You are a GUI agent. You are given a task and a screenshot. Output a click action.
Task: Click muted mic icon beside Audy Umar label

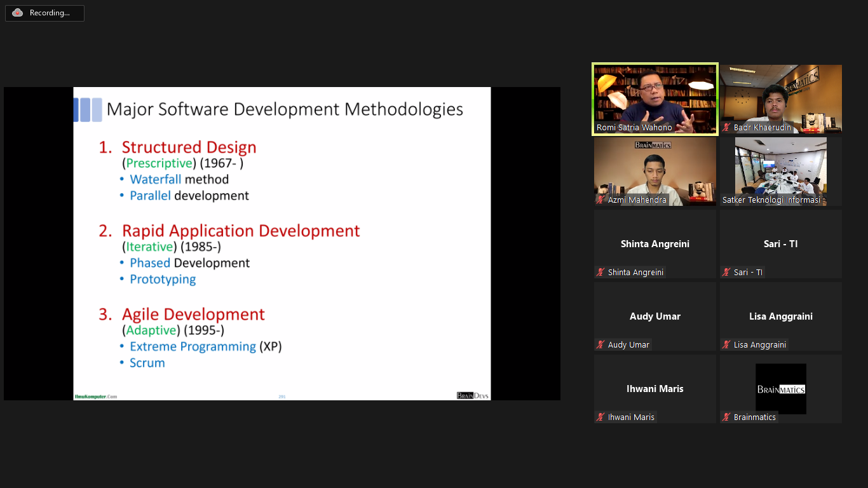600,345
